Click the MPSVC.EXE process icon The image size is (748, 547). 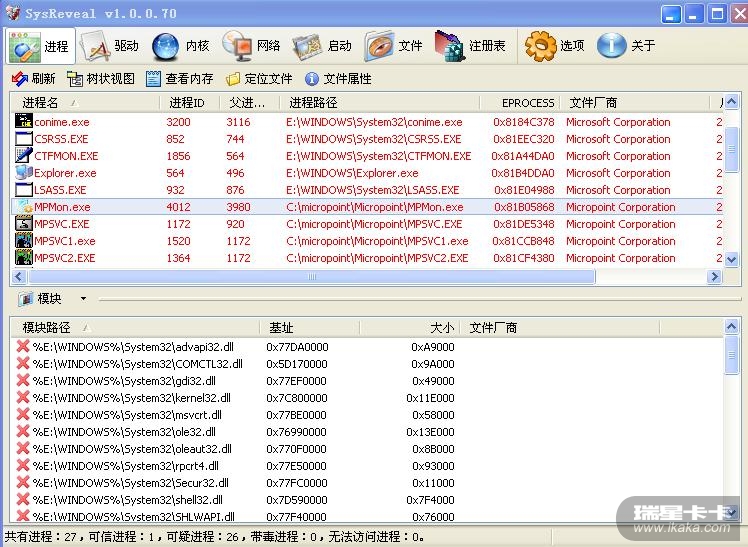[x=24, y=223]
